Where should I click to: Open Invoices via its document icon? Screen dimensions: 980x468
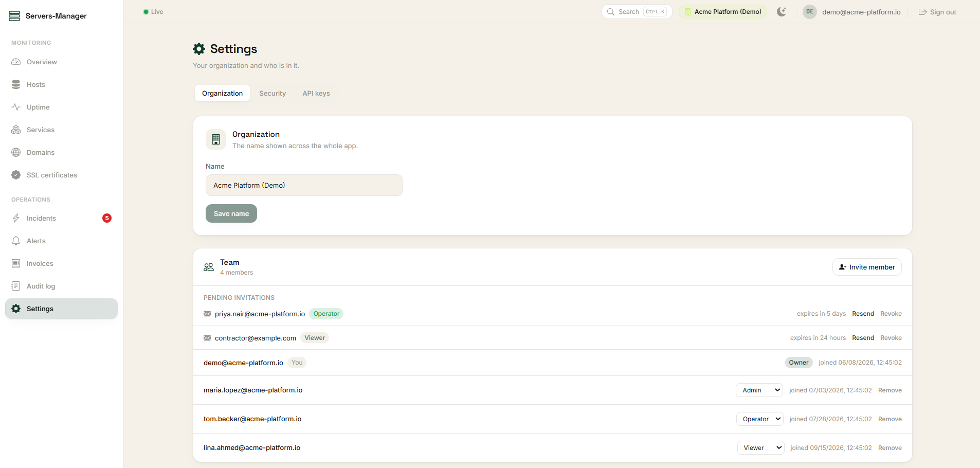pyautogui.click(x=16, y=263)
